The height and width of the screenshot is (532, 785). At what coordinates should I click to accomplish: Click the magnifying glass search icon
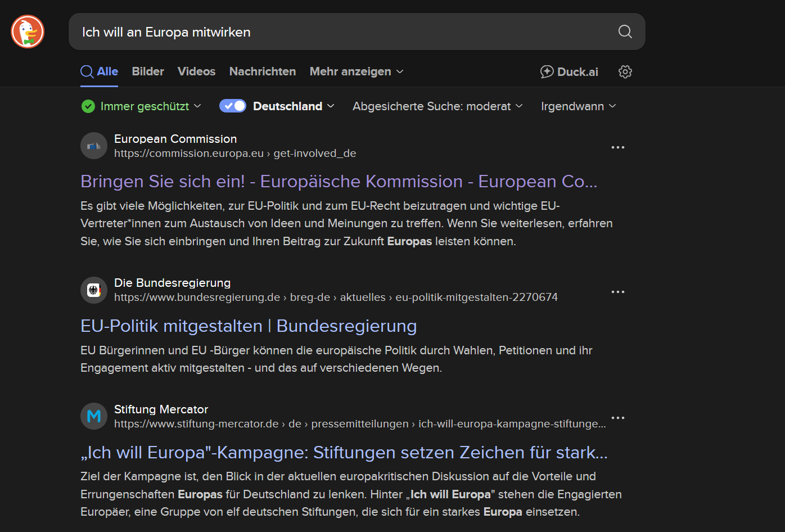pyautogui.click(x=625, y=31)
